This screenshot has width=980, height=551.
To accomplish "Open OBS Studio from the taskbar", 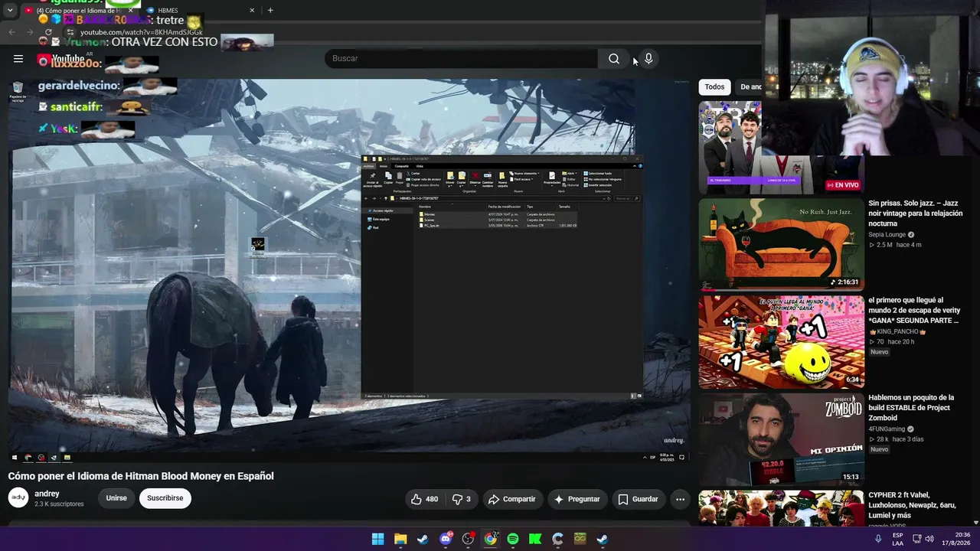I will [x=468, y=539].
